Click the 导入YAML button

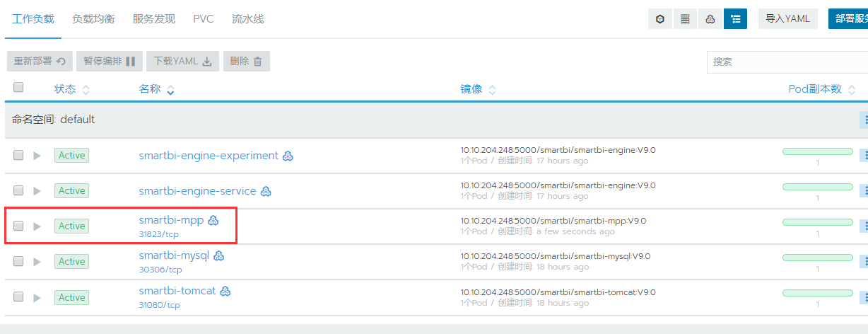[788, 19]
